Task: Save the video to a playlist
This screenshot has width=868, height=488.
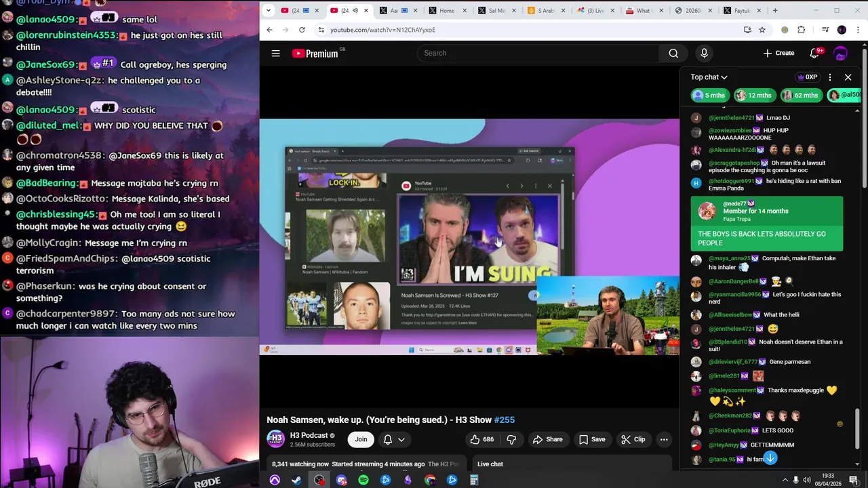Action: click(591, 439)
